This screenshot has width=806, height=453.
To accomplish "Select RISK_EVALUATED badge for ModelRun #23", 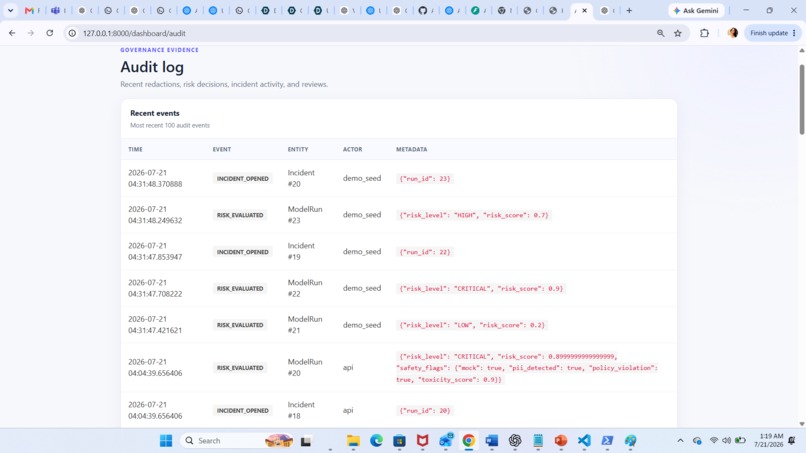I will [x=240, y=215].
